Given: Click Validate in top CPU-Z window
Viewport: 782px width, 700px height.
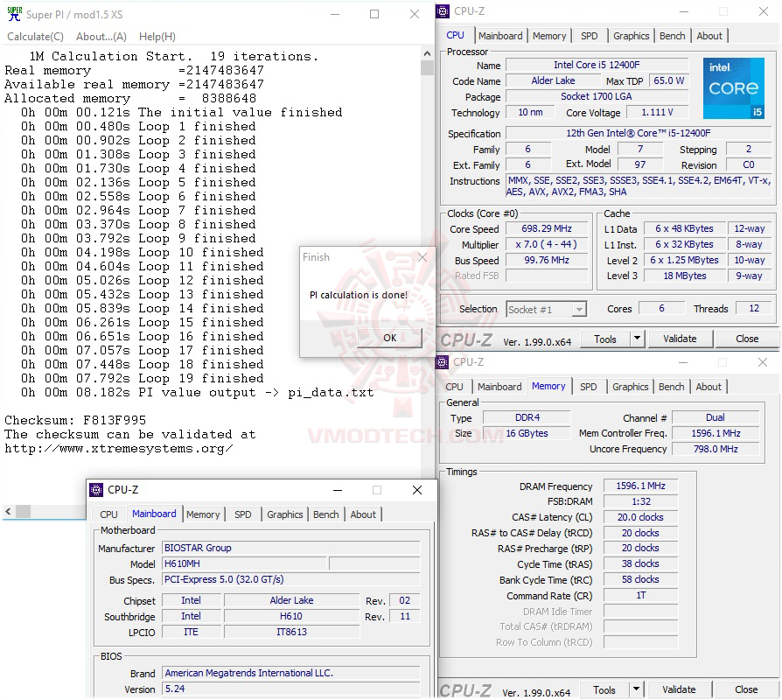Looking at the screenshot, I should (x=680, y=339).
